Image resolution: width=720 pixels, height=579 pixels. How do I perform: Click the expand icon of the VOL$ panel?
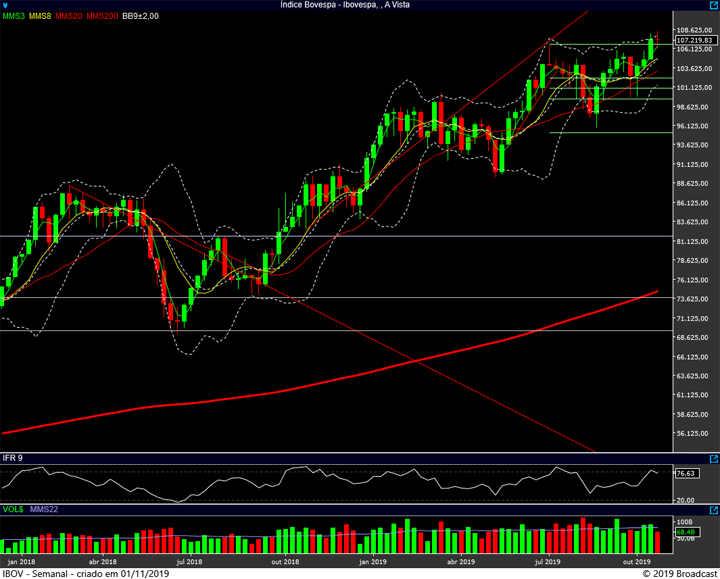712,508
